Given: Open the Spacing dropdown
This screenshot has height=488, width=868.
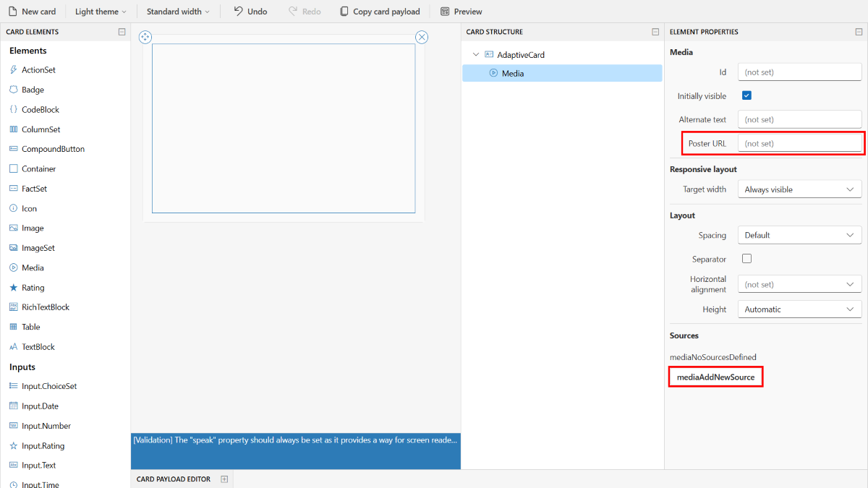Looking at the screenshot, I should click(x=799, y=235).
